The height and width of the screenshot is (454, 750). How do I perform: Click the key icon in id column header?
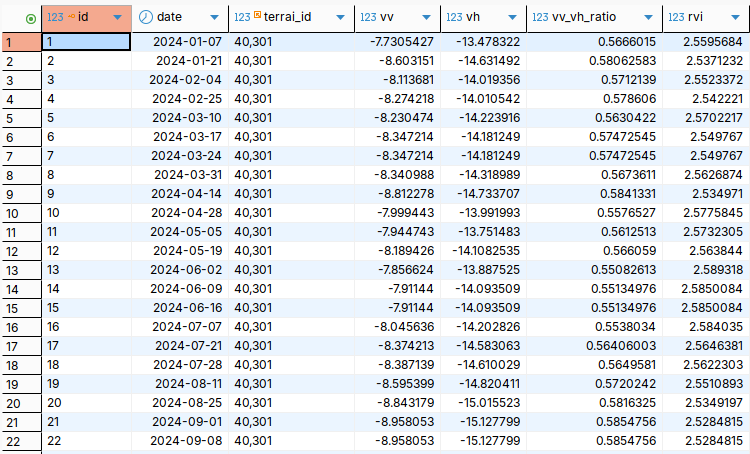[x=71, y=16]
